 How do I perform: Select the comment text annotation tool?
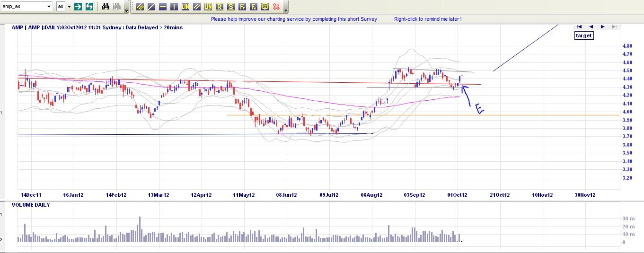[x=265, y=7]
